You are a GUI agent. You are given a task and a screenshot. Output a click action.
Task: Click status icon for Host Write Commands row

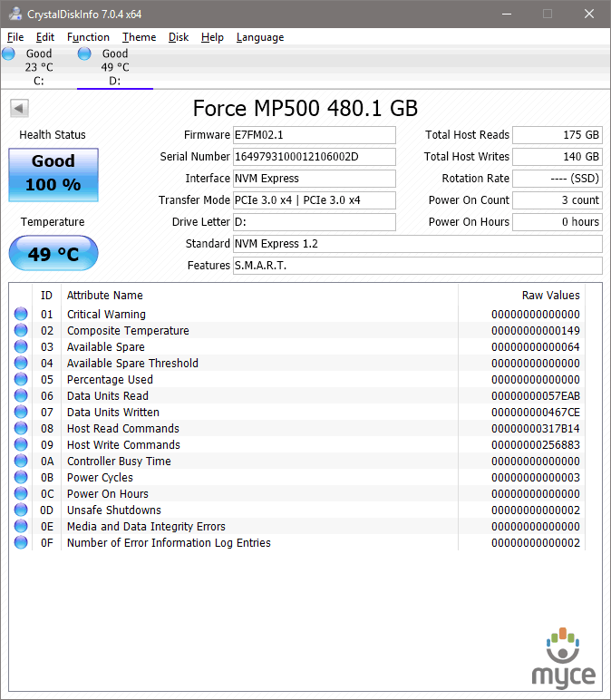(21, 444)
